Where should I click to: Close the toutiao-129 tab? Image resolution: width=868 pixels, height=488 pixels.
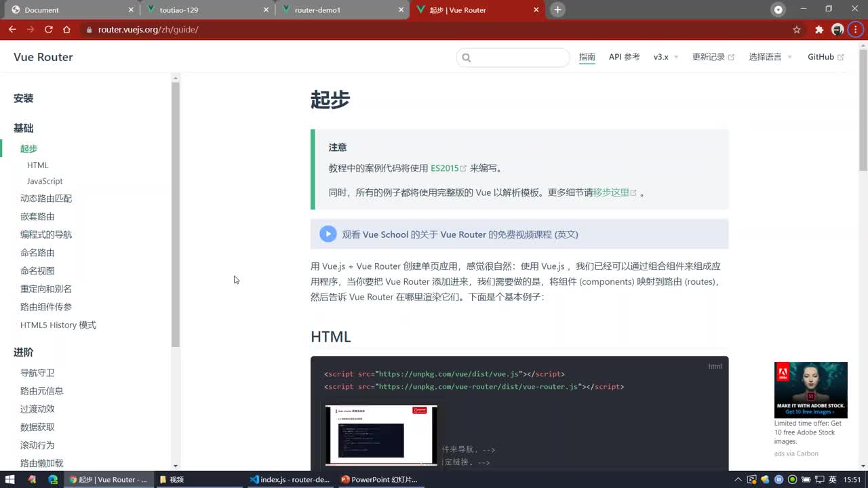point(266,9)
